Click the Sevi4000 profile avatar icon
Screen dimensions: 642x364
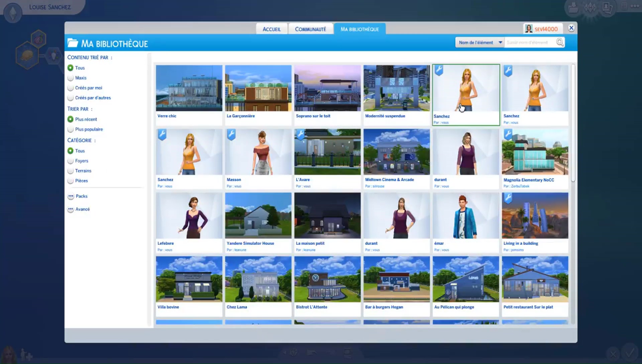(529, 29)
